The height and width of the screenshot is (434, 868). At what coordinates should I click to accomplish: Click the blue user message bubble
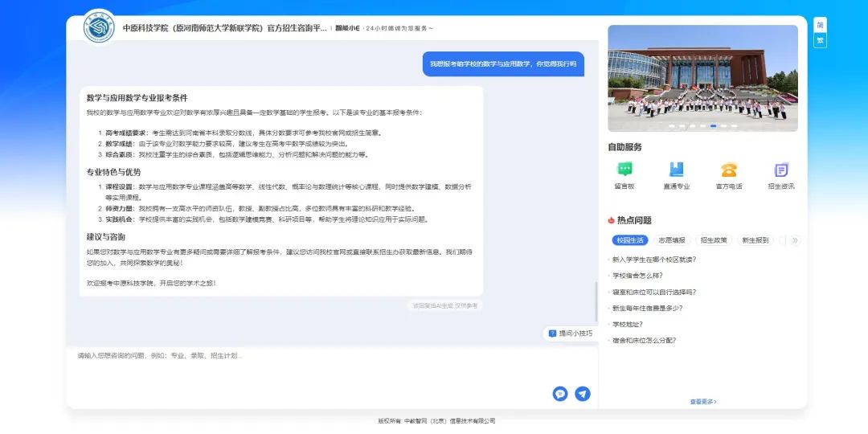[503, 63]
